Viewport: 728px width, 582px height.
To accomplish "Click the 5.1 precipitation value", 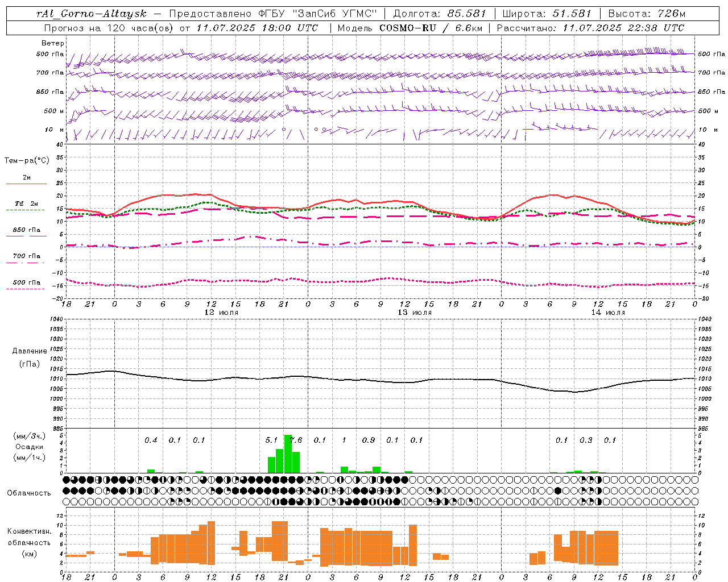I will tap(271, 440).
